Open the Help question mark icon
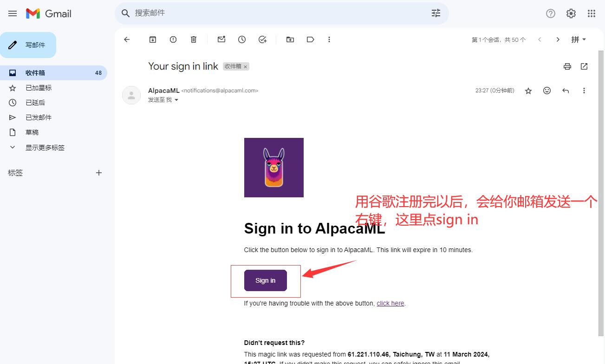The image size is (605, 364). click(x=551, y=13)
